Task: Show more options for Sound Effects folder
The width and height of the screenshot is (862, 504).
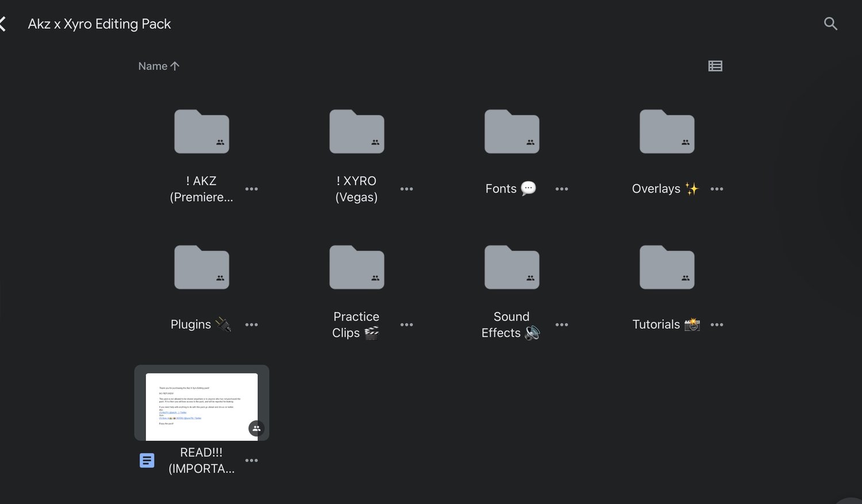Action: click(562, 325)
